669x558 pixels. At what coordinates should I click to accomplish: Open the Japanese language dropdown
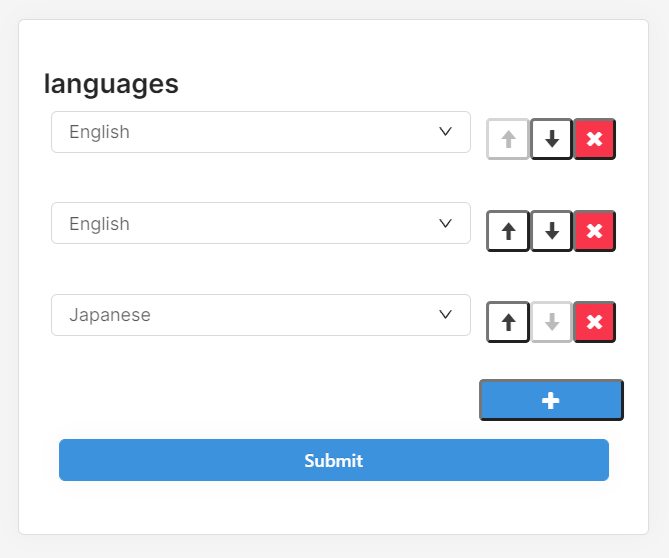260,315
